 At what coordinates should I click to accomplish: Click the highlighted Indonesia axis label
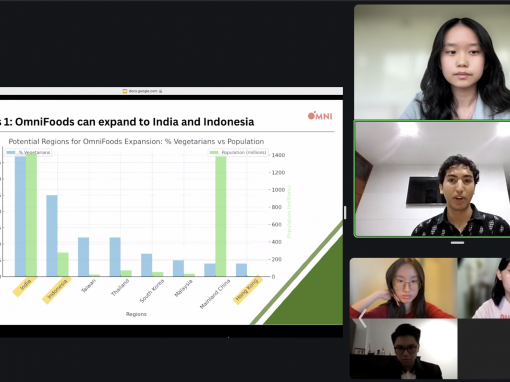[57, 290]
